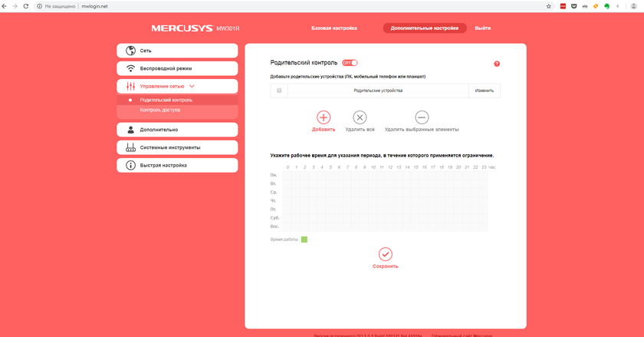Screen dimensions: 644x337
Task: Open the red question mark help
Action: click(497, 64)
